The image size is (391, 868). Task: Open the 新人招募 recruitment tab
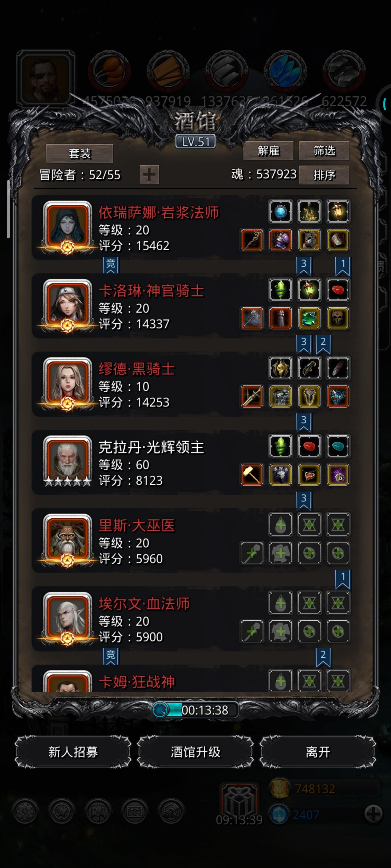[73, 752]
